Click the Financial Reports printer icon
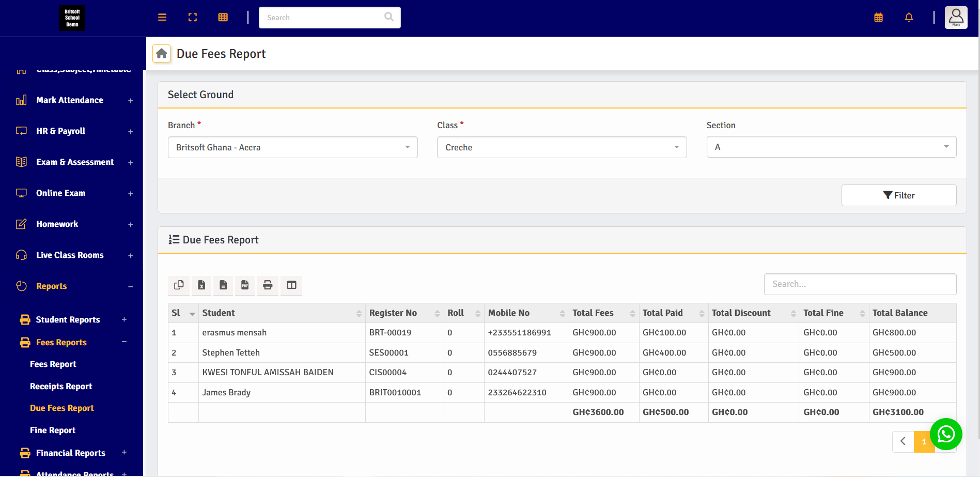 tap(25, 453)
